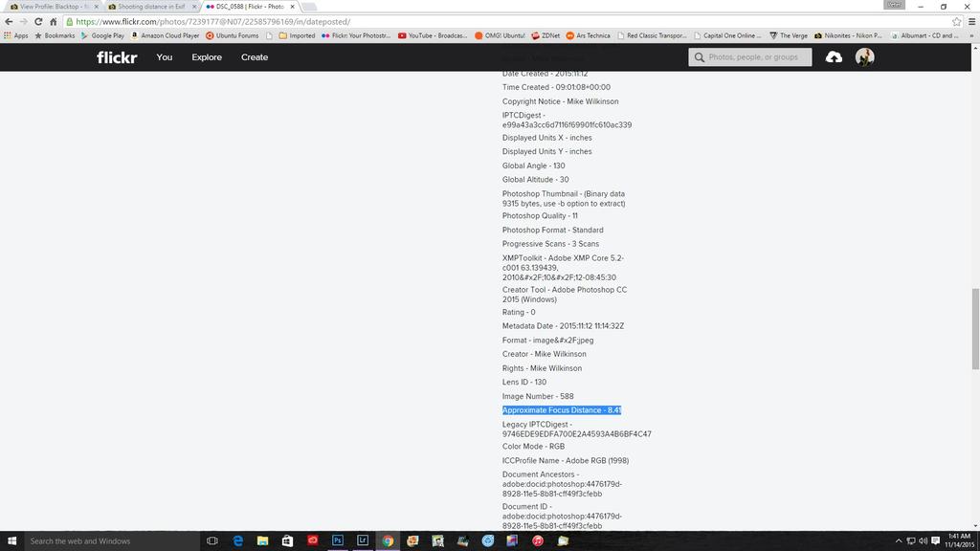The image size is (980, 551).
Task: Open the user profile avatar menu
Action: click(864, 57)
